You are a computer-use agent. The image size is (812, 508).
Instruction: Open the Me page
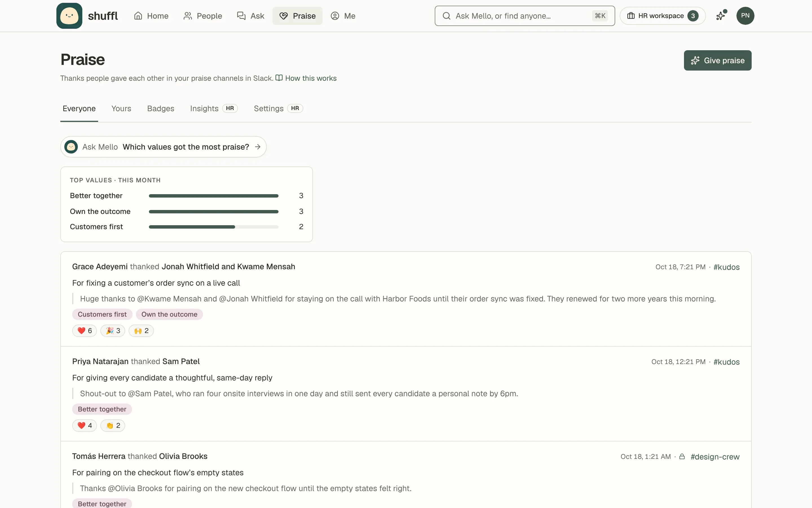[x=343, y=16]
